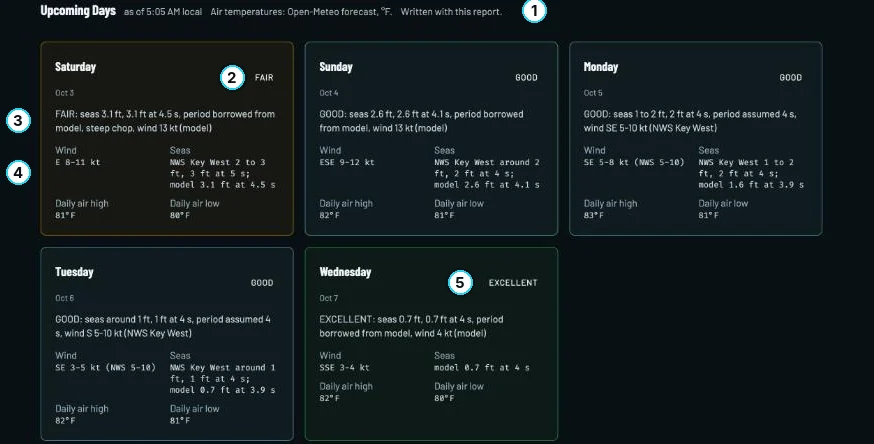The width and height of the screenshot is (874, 444).
Task: Select Sunday's daily air low "81°F"
Action: (x=444, y=215)
